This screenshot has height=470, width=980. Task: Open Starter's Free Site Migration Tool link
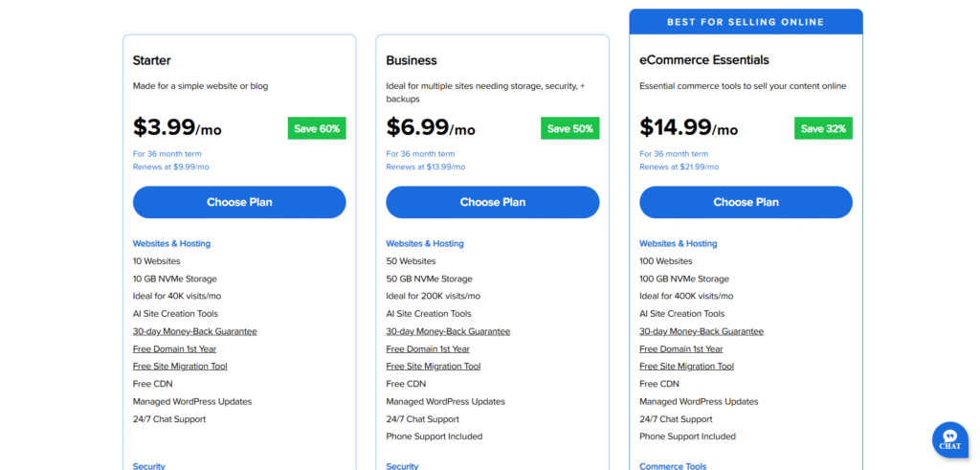click(180, 366)
